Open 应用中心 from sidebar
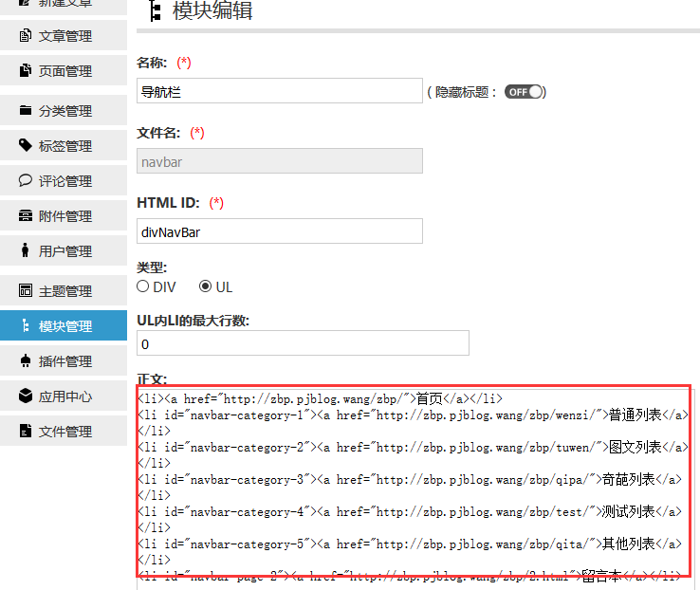Screen dimensions: 700x590 click(x=64, y=396)
